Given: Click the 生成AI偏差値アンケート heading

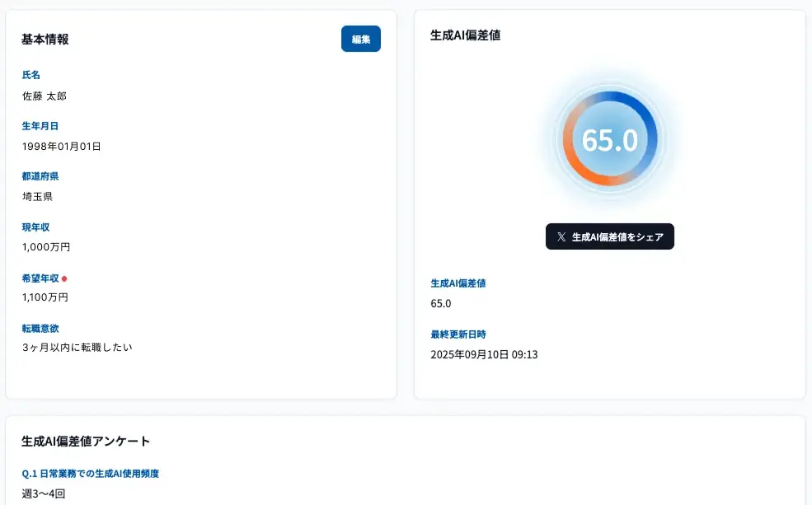Looking at the screenshot, I should 86,441.
